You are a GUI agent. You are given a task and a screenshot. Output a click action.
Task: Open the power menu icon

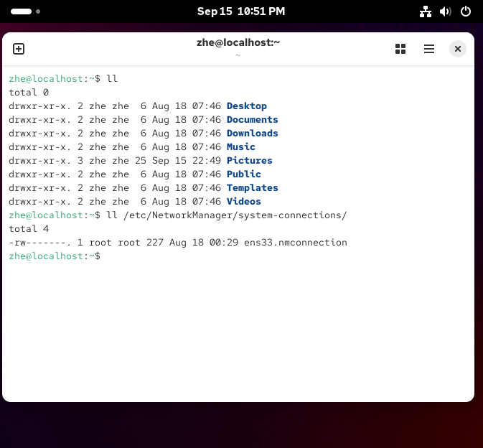465,11
